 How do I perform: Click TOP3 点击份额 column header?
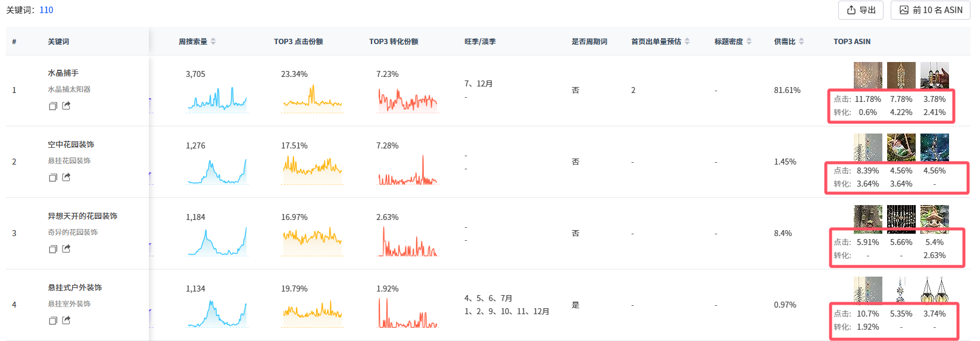[x=298, y=42]
